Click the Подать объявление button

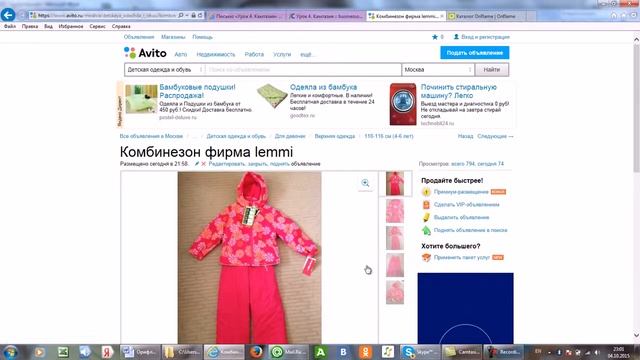[474, 53]
